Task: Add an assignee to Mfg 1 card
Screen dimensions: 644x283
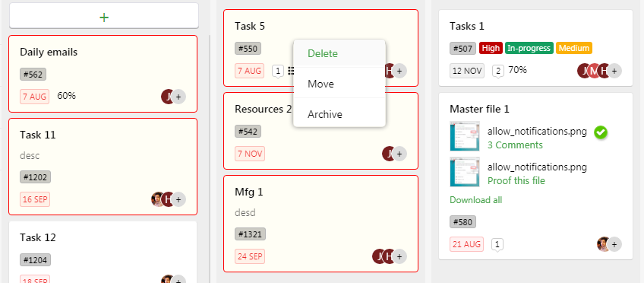Action: point(399,256)
